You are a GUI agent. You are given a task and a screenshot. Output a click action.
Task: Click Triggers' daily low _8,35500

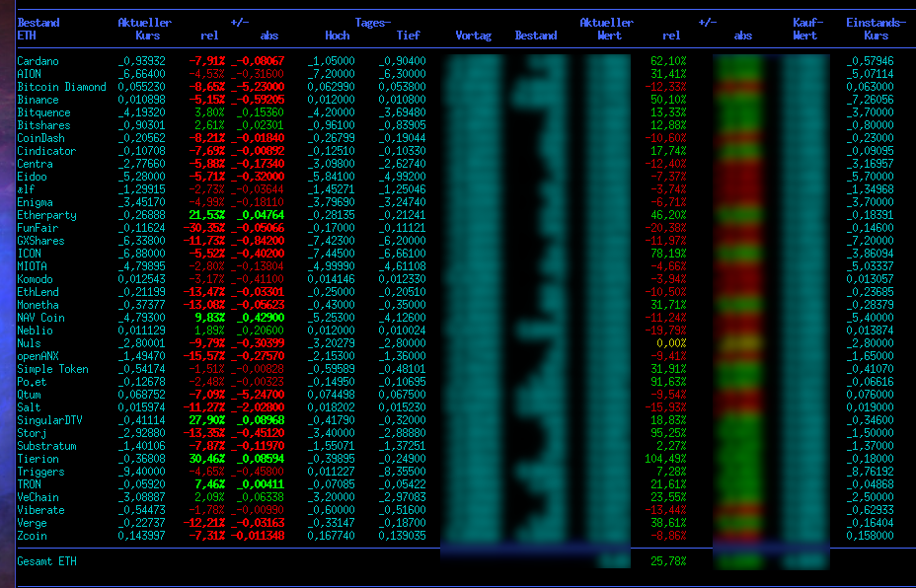tap(403, 473)
